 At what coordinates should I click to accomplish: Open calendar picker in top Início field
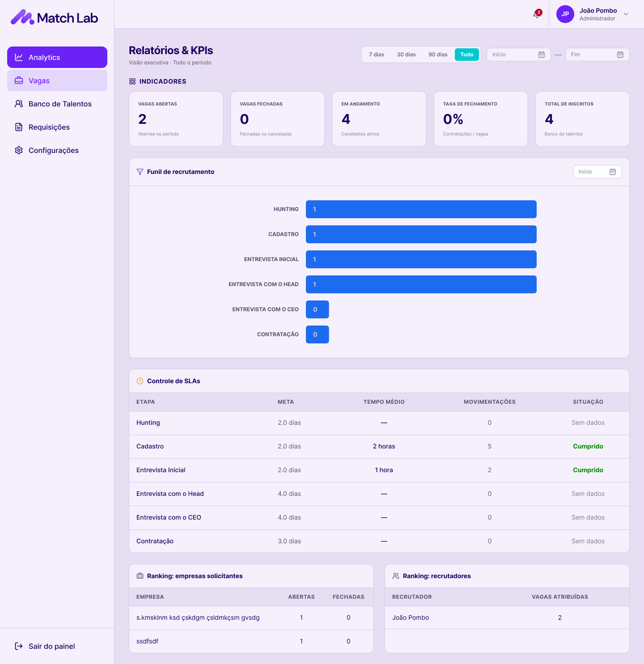point(542,55)
